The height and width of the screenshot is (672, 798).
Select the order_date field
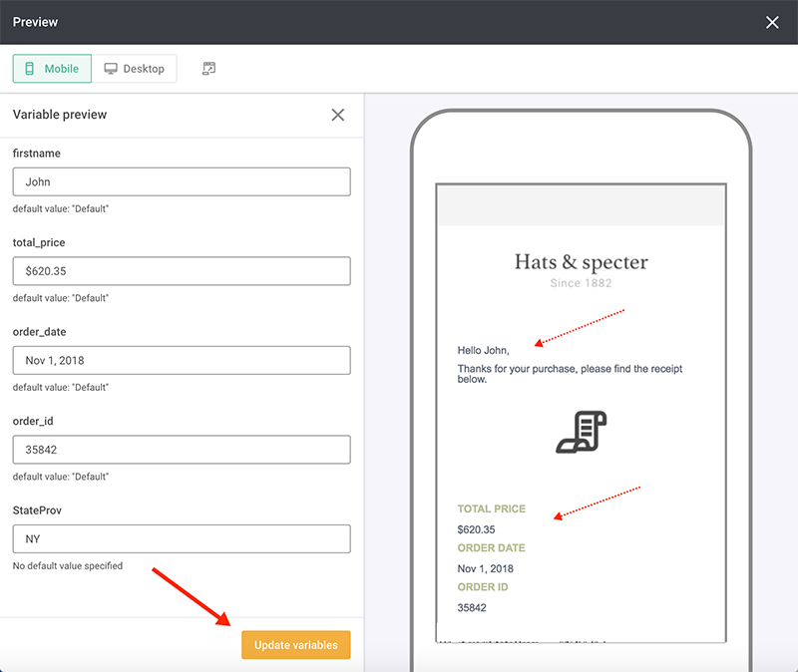pos(181,360)
